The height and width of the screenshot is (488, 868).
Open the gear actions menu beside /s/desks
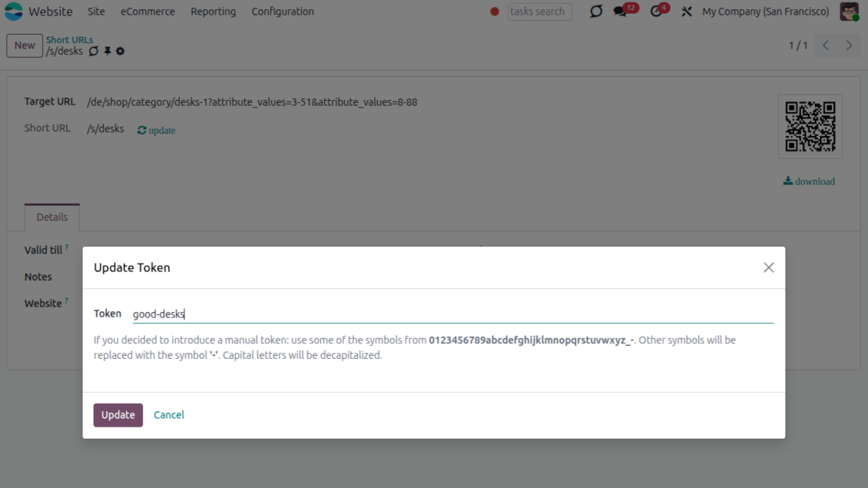point(120,51)
